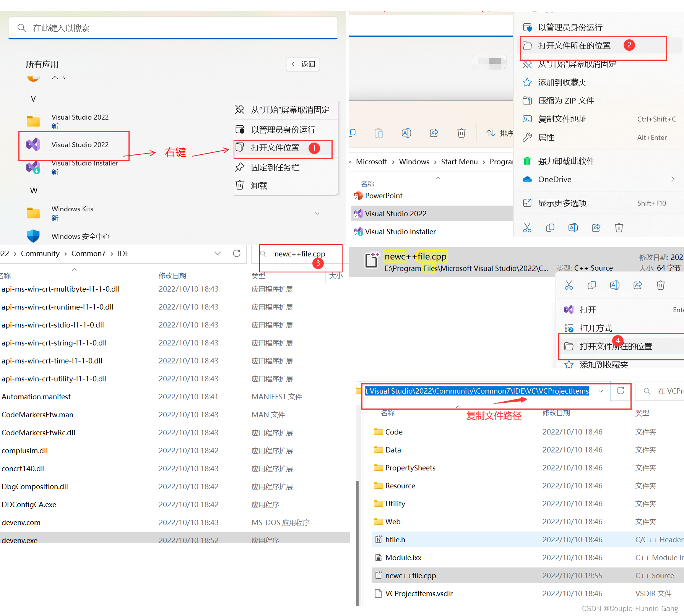Image resolution: width=684 pixels, height=616 pixels.
Task: Select devenv.exe in file list
Action: click(174, 538)
